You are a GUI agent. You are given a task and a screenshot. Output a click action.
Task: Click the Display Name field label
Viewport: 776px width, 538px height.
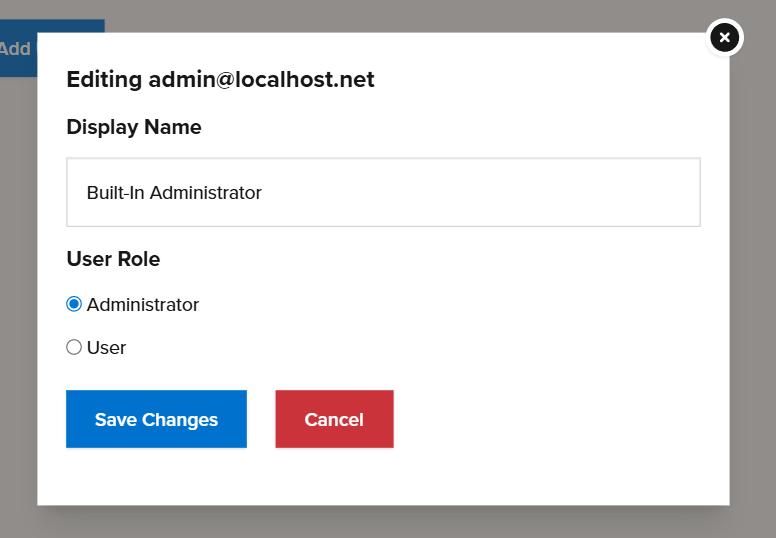134,127
